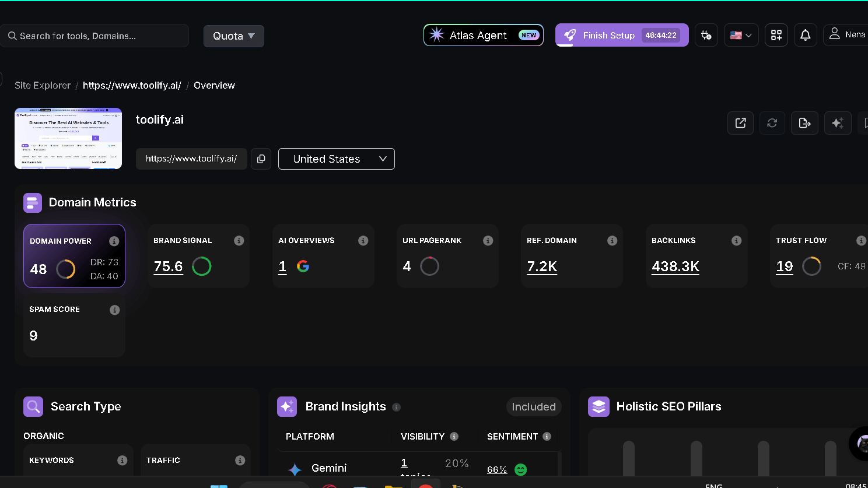The height and width of the screenshot is (488, 868).
Task: Click Trust Flow value 19
Action: point(785,266)
